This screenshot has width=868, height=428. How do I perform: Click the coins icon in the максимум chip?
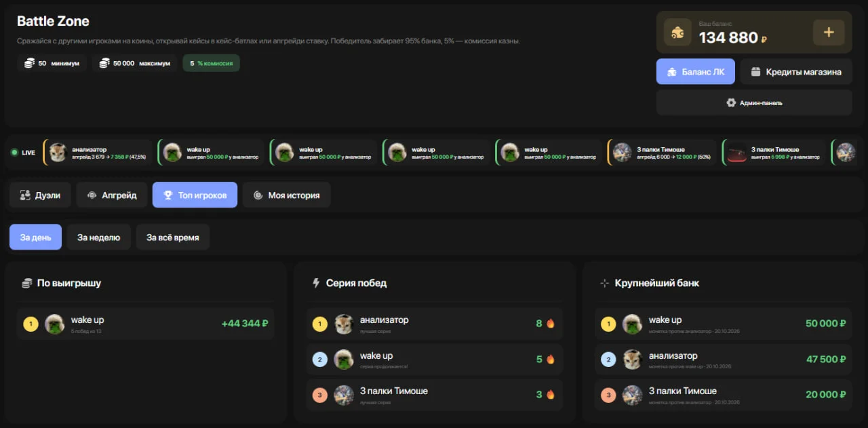click(x=104, y=63)
